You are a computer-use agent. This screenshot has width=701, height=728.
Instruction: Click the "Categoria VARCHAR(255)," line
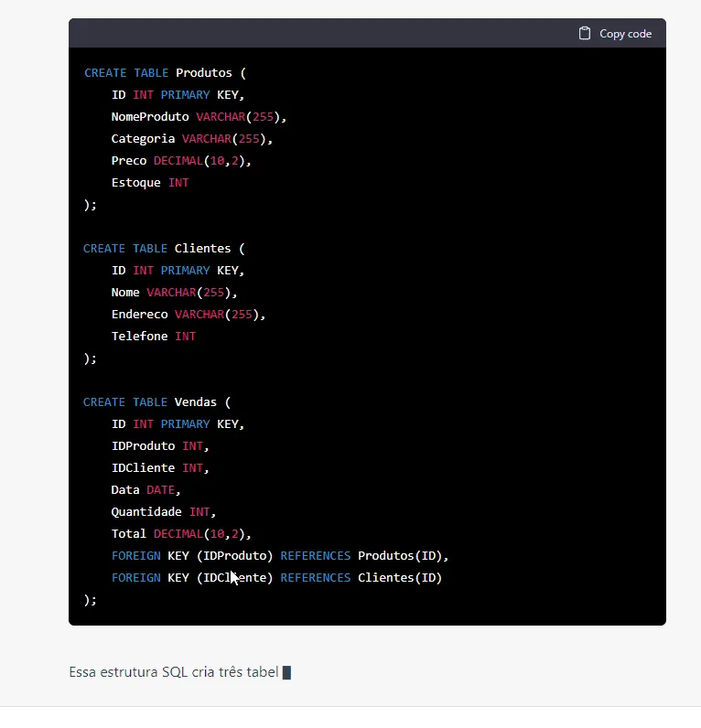coord(192,138)
